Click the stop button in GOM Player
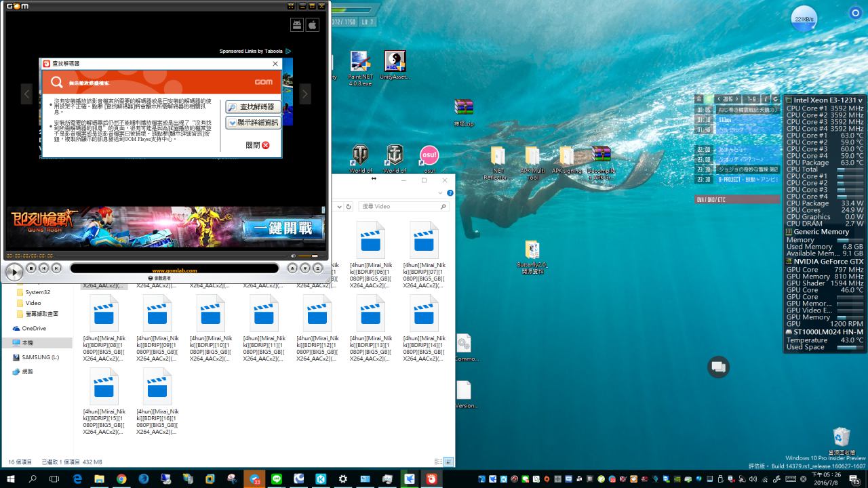This screenshot has width=868, height=488. (31, 268)
